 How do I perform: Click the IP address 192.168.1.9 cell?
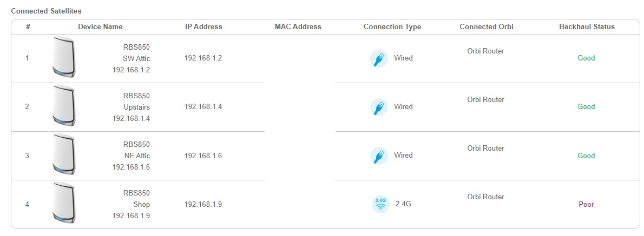click(x=203, y=205)
